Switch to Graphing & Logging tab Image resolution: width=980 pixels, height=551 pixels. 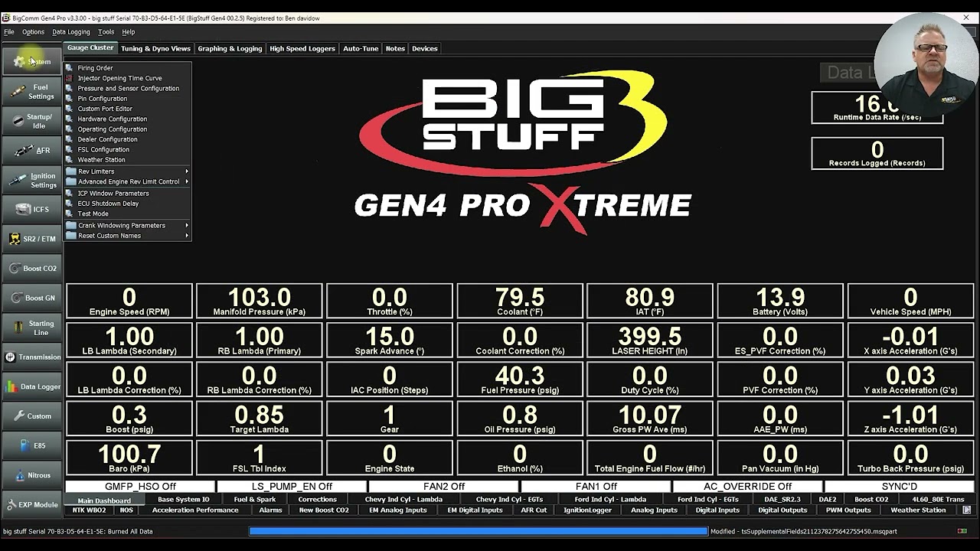230,48
